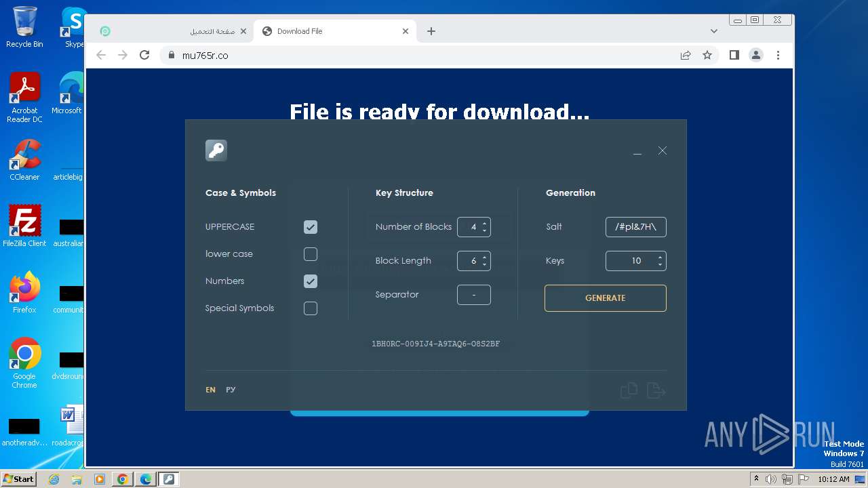Open Google Chrome desktop shortcut
The image size is (868, 488).
24,363
